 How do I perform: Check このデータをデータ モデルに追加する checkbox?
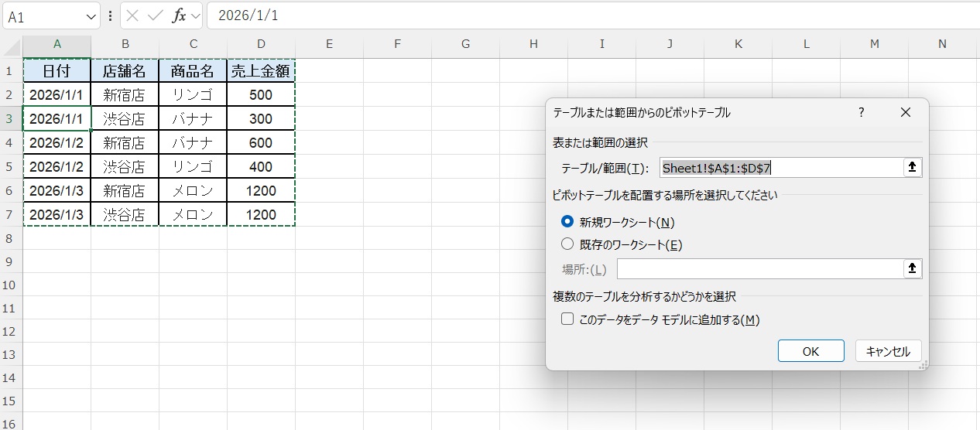pos(567,319)
